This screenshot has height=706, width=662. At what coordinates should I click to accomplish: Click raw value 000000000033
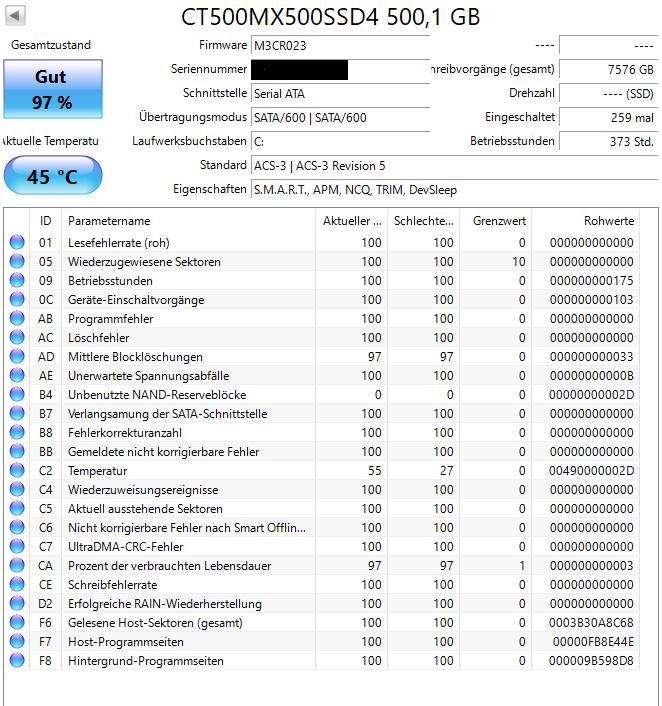click(x=591, y=357)
